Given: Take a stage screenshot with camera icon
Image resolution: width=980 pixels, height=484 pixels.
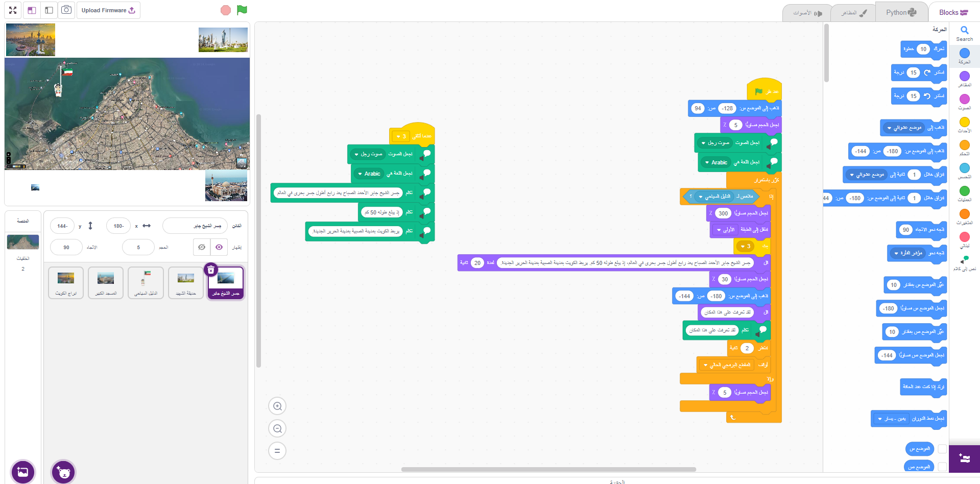Looking at the screenshot, I should click(66, 10).
